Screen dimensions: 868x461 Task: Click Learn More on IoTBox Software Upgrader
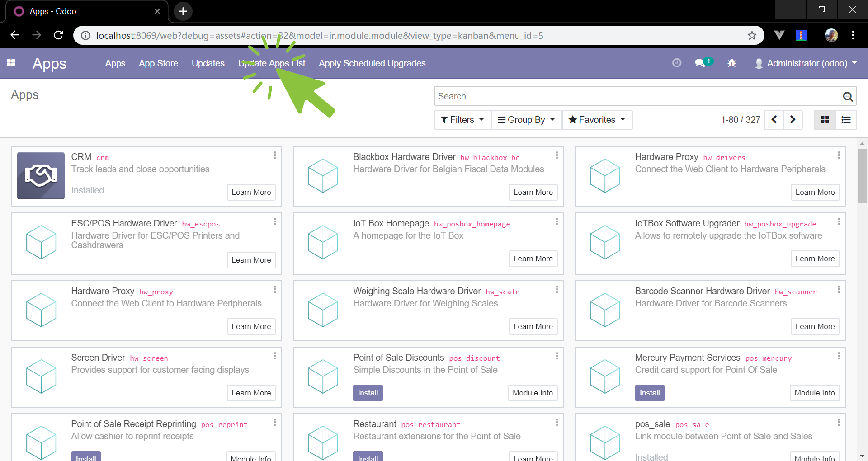coord(815,259)
